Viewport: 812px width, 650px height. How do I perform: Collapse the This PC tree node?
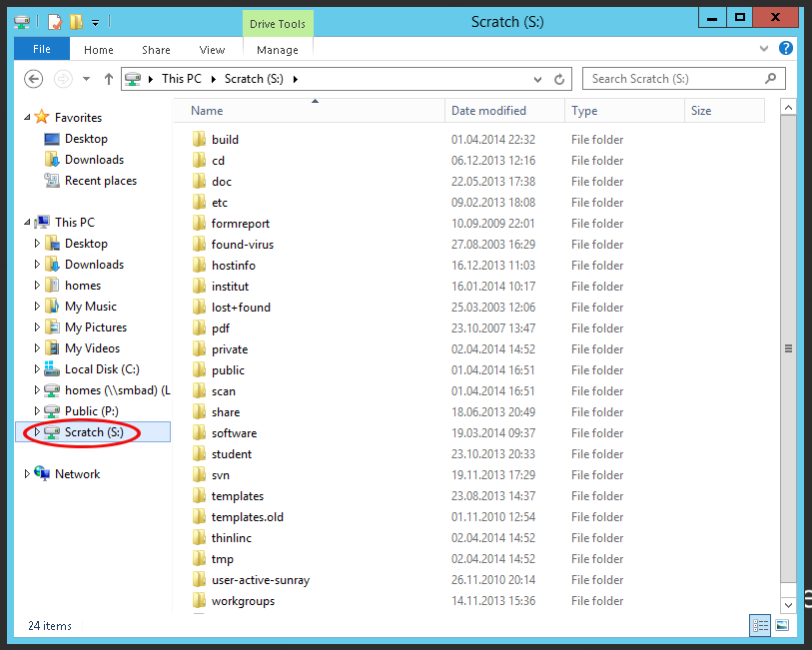(27, 222)
